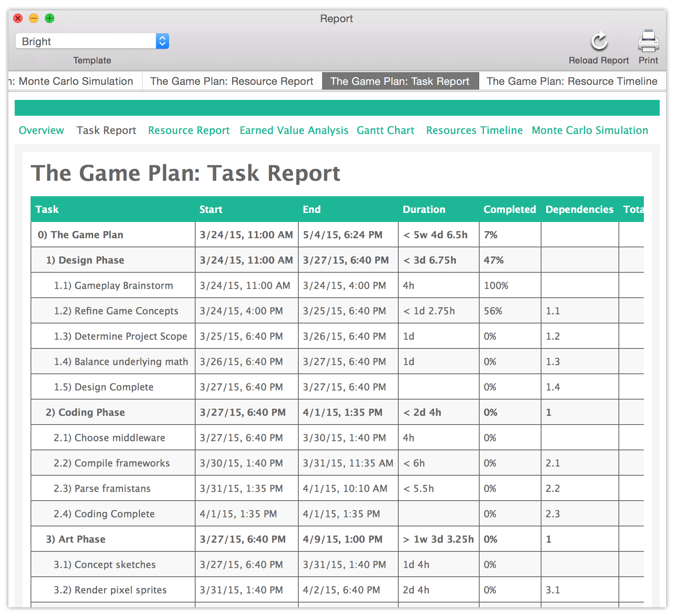Screen dimensions: 674x616
Task: Click the '4/9/15, 1:00 PM' end date
Action: (343, 539)
